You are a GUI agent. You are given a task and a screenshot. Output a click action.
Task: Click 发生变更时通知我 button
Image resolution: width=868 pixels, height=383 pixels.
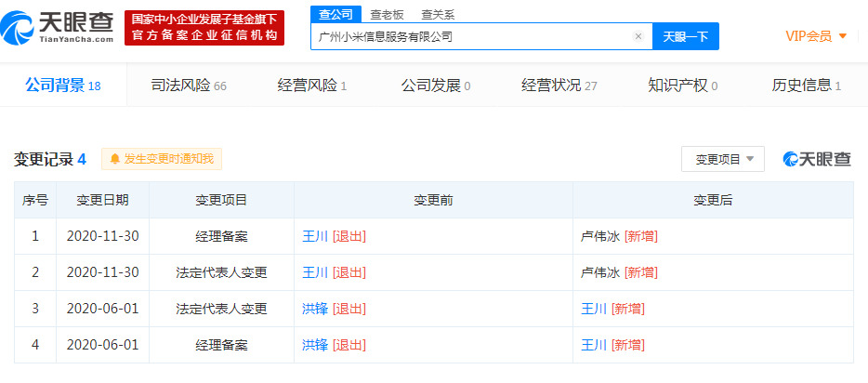pyautogui.click(x=162, y=159)
